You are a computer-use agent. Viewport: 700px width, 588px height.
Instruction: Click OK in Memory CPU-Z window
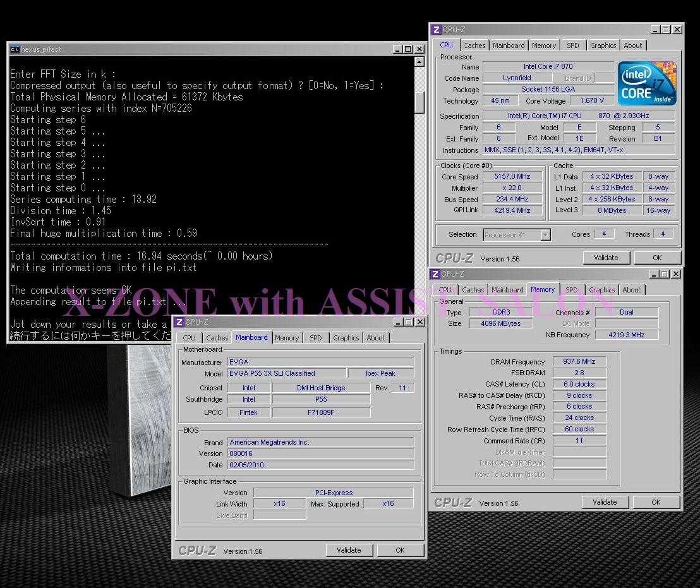pos(656,502)
